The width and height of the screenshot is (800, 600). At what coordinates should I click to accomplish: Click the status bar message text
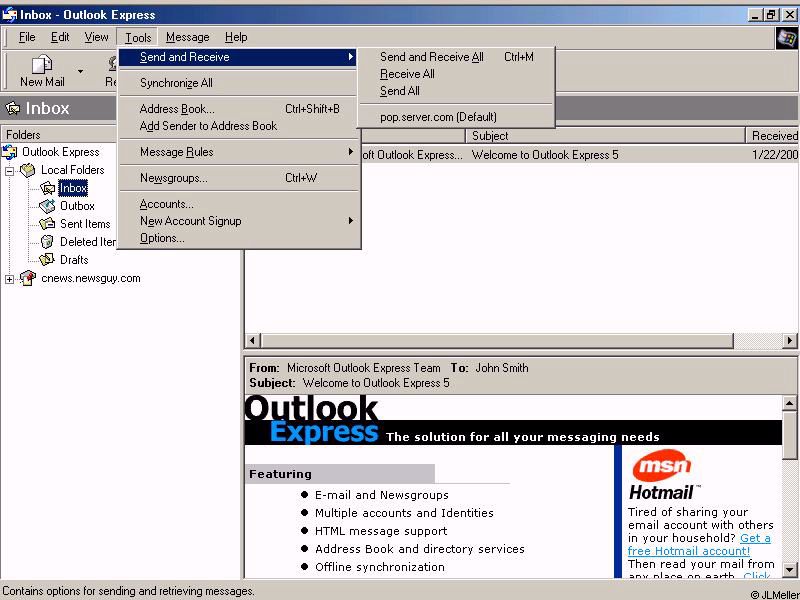(128, 591)
